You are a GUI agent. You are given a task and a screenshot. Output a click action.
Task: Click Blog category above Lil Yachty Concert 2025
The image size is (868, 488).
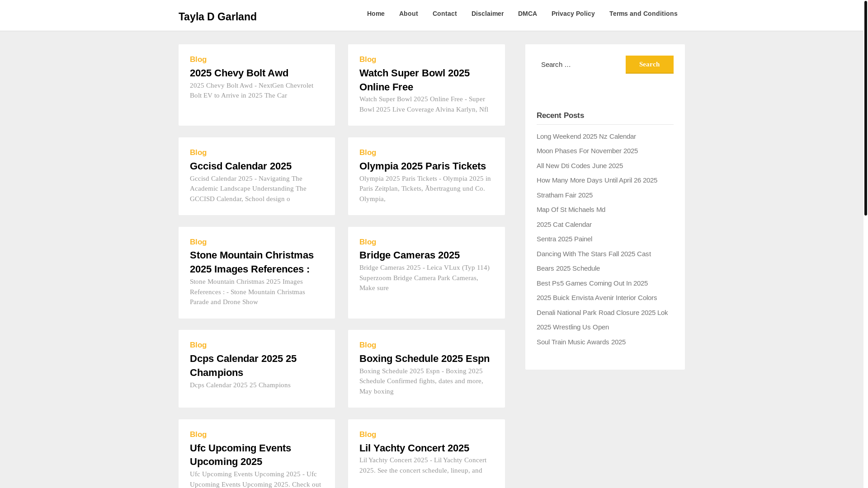pos(368,435)
